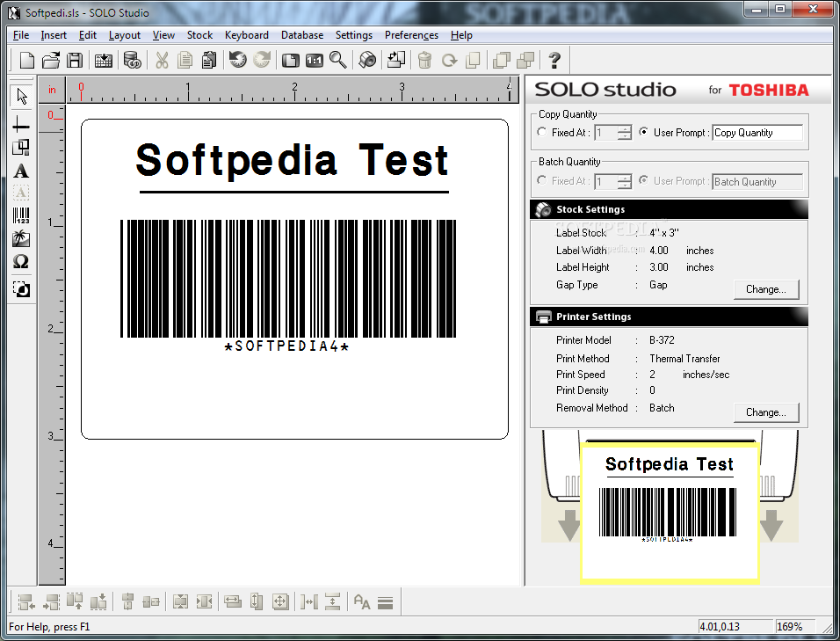Click the Make same height icon
Screen dimensions: 840x641
tap(257, 602)
